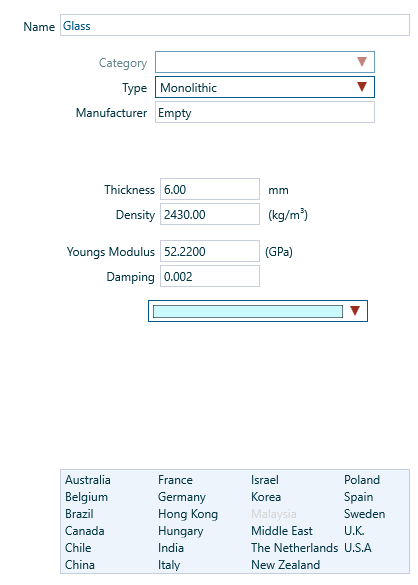Select Belgium in the country list

tap(86, 497)
